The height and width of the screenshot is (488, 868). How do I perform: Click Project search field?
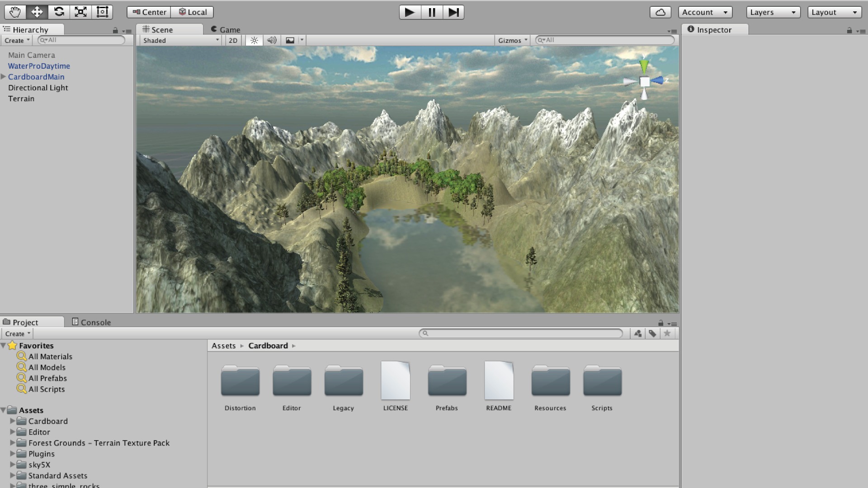coord(521,333)
